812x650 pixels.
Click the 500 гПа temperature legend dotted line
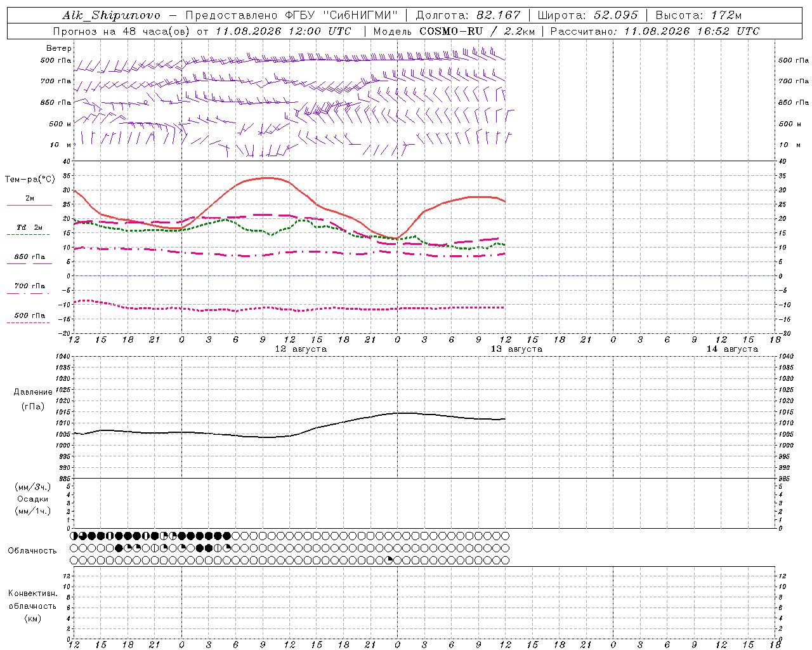coord(28,323)
